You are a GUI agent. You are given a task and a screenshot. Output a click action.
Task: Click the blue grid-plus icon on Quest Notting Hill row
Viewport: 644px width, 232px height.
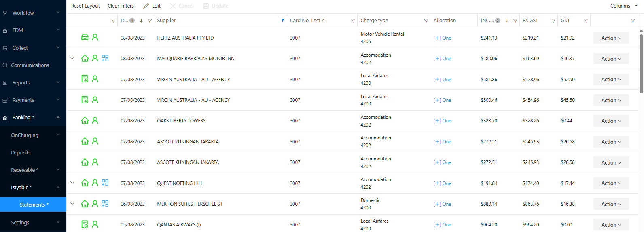105,183
